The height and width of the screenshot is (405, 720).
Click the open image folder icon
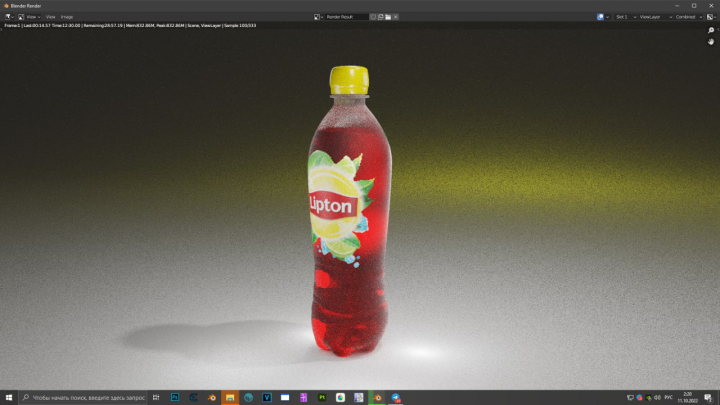[x=388, y=17]
